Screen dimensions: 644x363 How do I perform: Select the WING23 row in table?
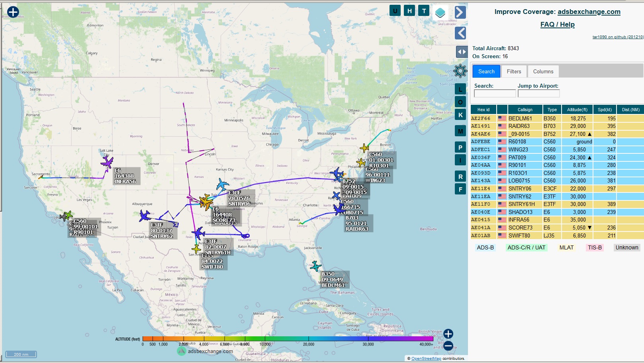[557, 149]
